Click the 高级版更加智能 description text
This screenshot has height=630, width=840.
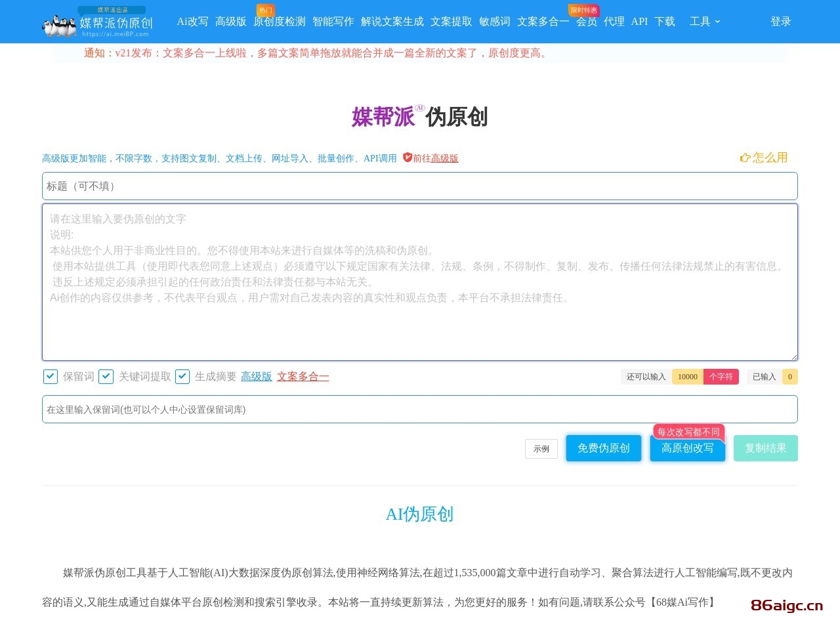point(219,158)
